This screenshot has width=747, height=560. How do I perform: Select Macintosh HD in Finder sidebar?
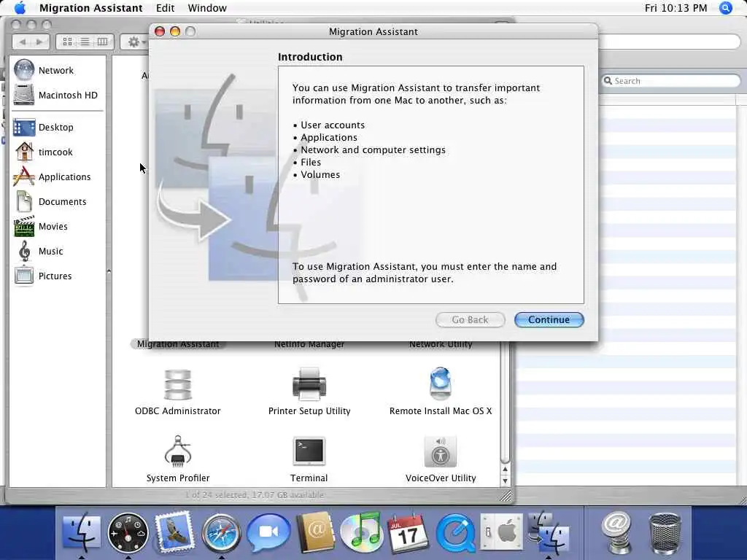pos(57,95)
